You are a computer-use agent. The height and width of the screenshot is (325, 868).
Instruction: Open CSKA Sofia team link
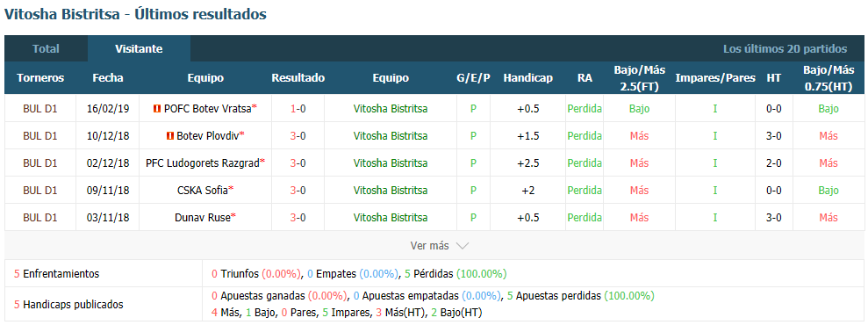203,191
